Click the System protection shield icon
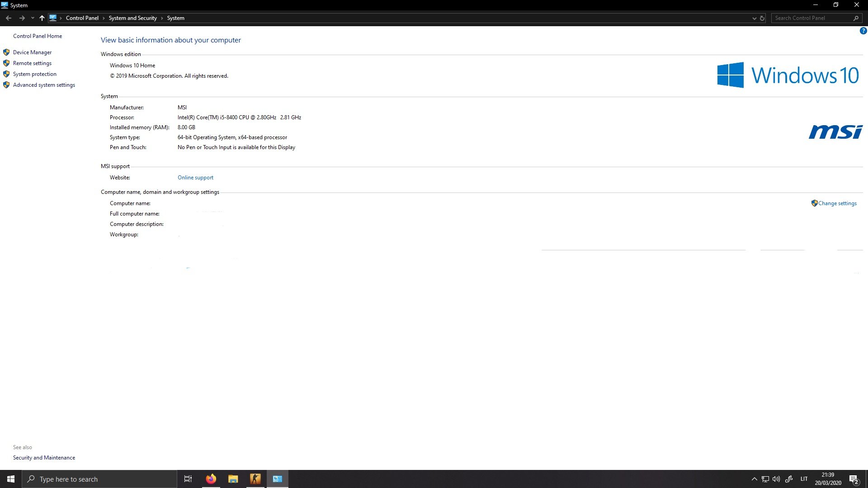868x488 pixels. 6,74
